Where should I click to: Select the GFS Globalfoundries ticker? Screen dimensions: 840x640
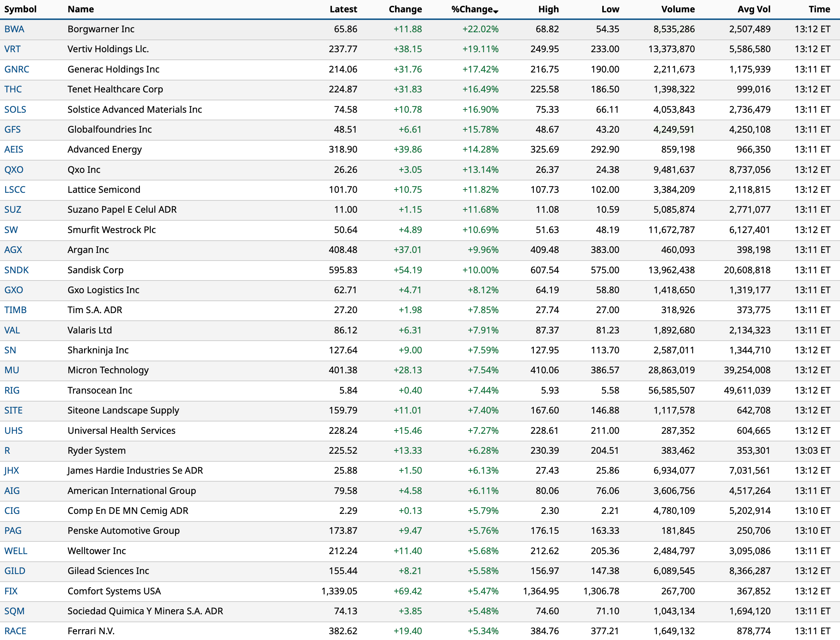(12, 129)
